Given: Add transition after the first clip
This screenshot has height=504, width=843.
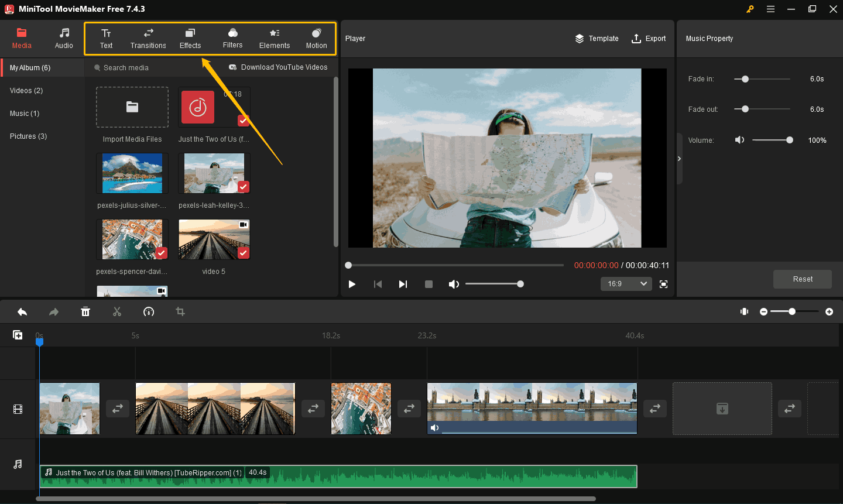Looking at the screenshot, I should click(118, 409).
